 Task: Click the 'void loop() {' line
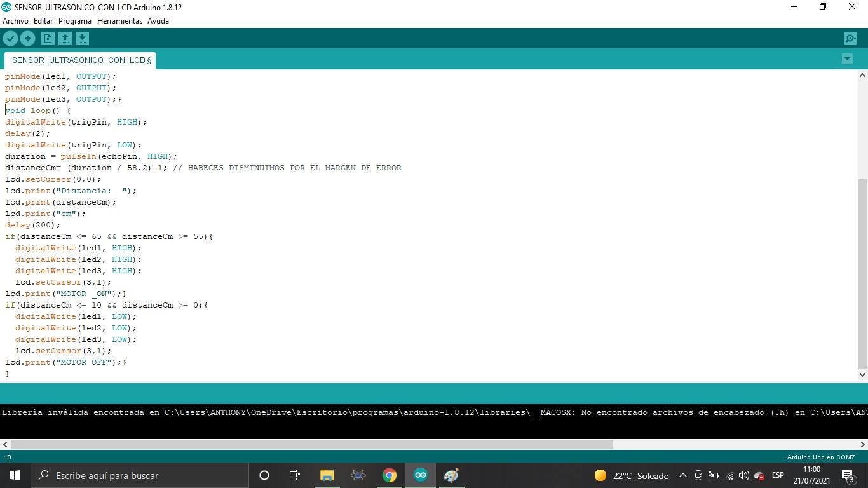[38, 111]
